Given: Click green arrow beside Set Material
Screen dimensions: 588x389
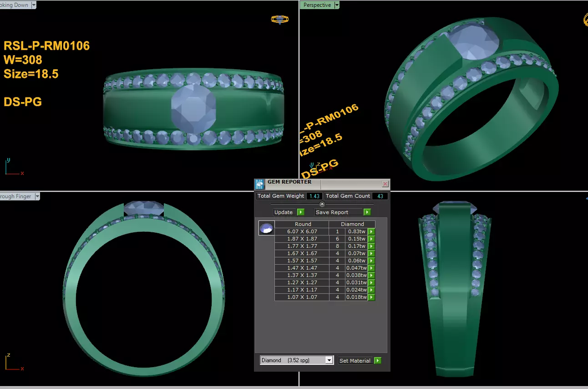Looking at the screenshot, I should [377, 360].
